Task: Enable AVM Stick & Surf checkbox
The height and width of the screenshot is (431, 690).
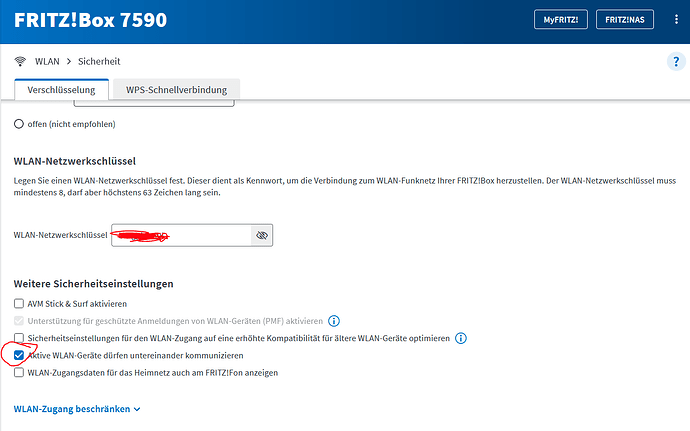Action: click(18, 304)
